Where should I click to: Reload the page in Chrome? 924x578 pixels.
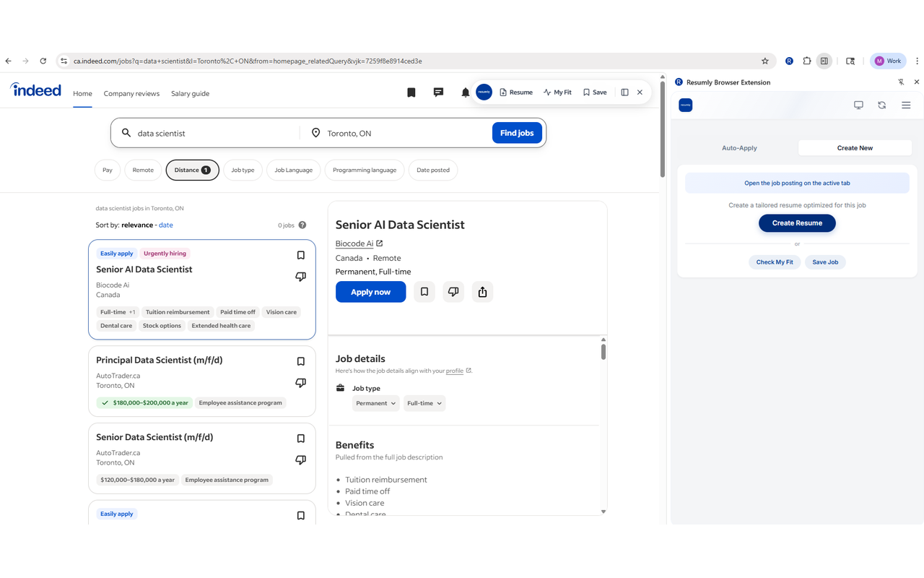(43, 61)
